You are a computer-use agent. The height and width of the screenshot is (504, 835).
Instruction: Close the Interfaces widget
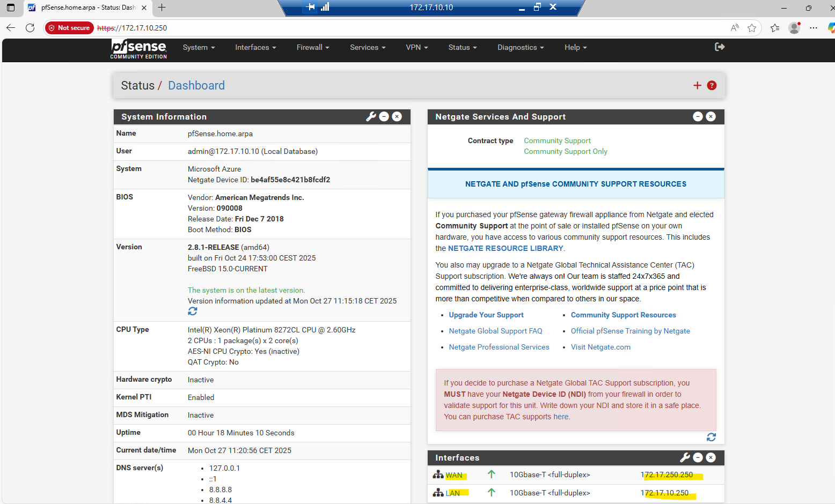click(x=711, y=457)
